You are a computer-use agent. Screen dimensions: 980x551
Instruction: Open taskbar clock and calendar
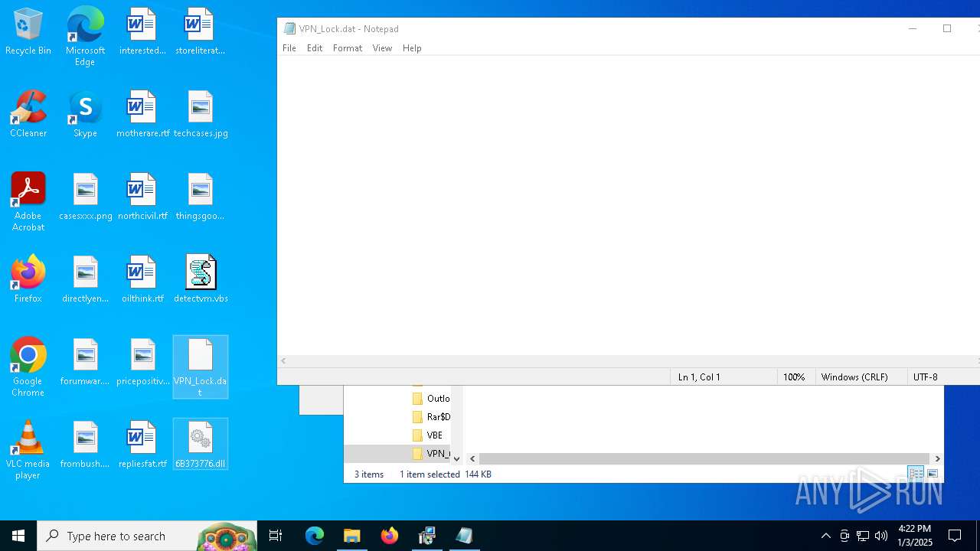click(915, 536)
